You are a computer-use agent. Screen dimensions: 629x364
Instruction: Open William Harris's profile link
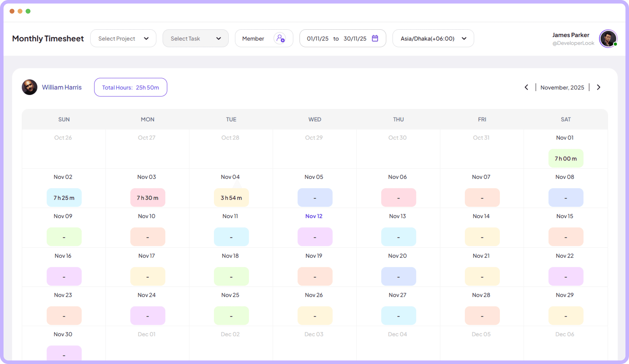click(x=62, y=87)
